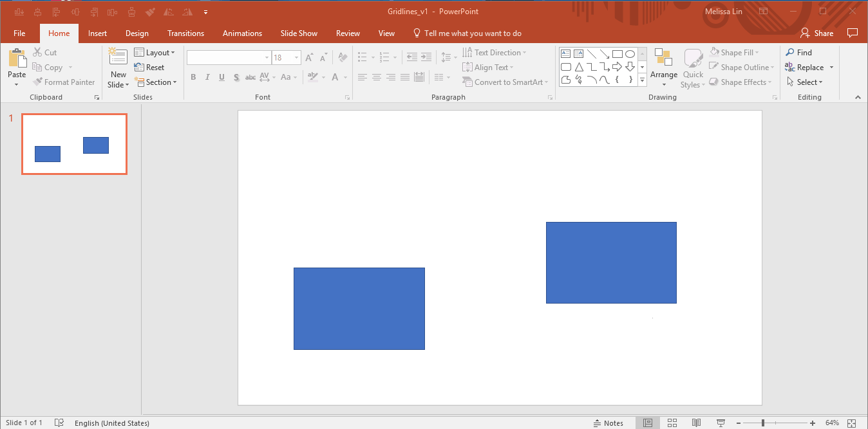Image resolution: width=868 pixels, height=429 pixels.
Task: Open the font size dropdown
Action: click(x=295, y=57)
